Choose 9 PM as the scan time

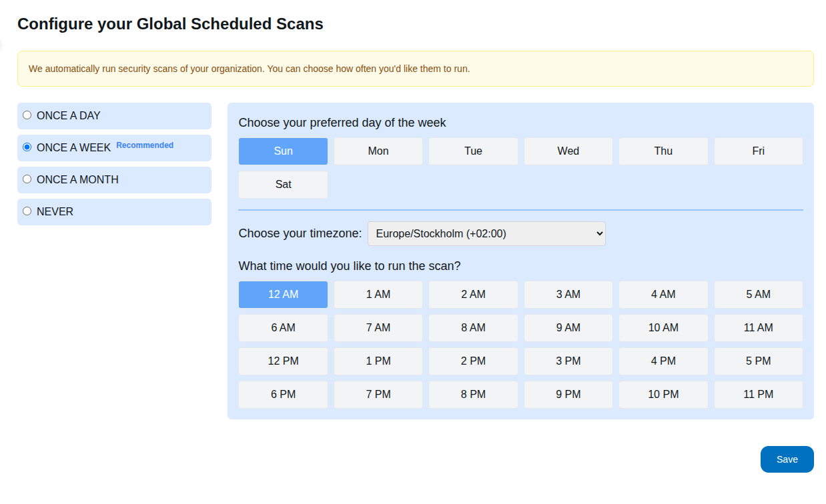[568, 394]
